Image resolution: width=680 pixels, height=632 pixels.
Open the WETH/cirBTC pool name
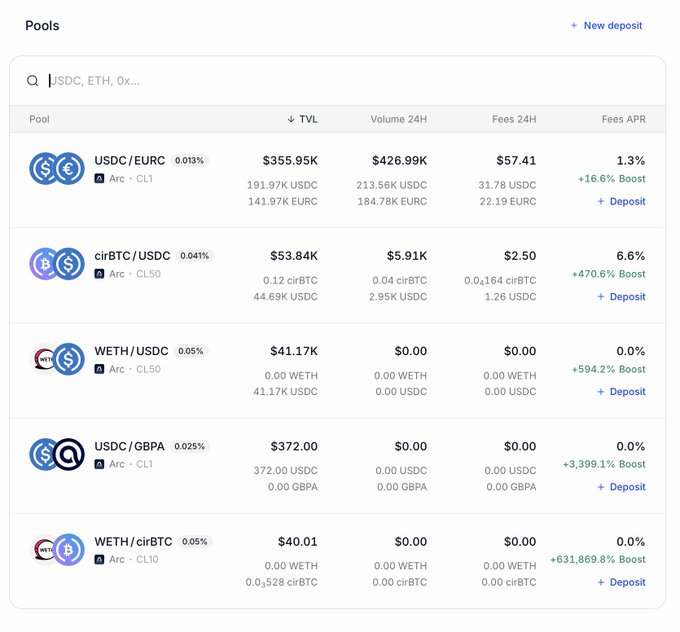(x=133, y=542)
